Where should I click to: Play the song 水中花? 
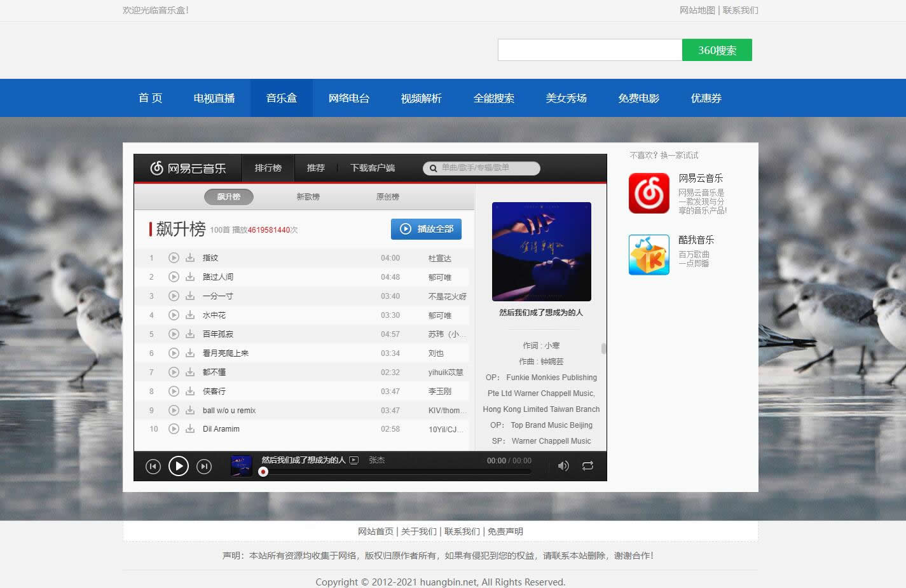pyautogui.click(x=174, y=315)
